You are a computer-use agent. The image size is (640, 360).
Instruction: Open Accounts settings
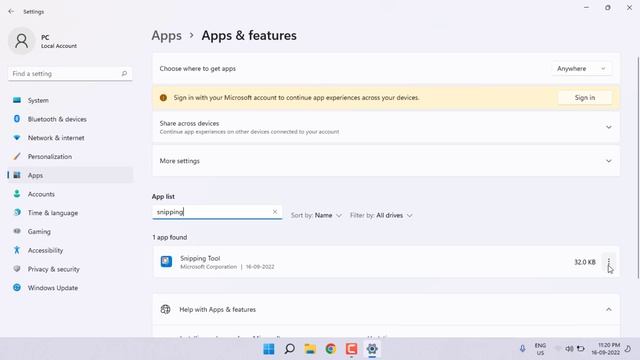tap(70, 194)
